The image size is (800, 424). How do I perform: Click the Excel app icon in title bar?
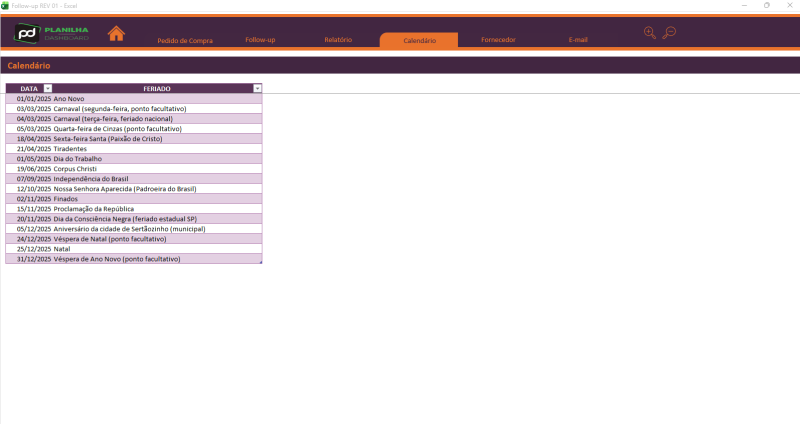(x=5, y=5)
